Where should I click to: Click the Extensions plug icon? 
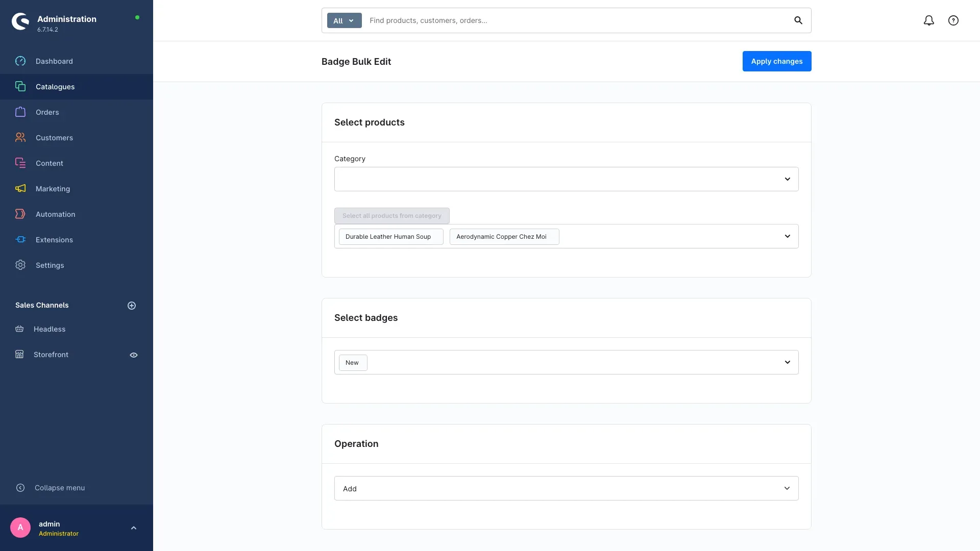pos(20,240)
